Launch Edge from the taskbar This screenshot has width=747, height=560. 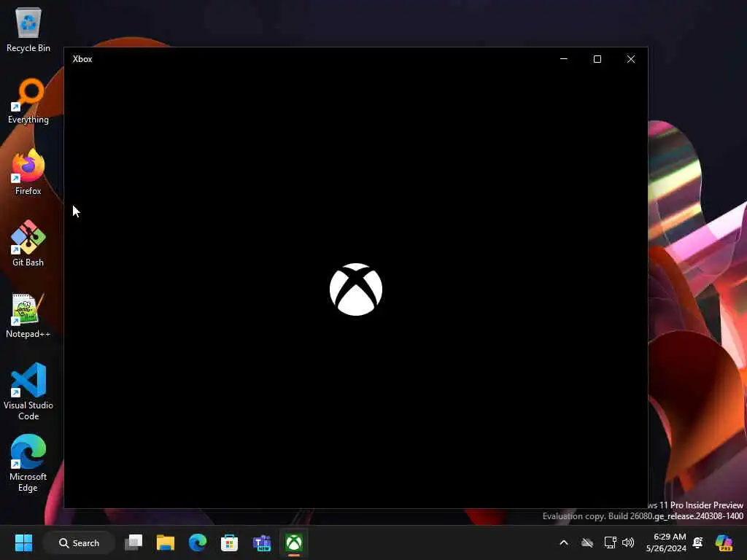point(197,542)
